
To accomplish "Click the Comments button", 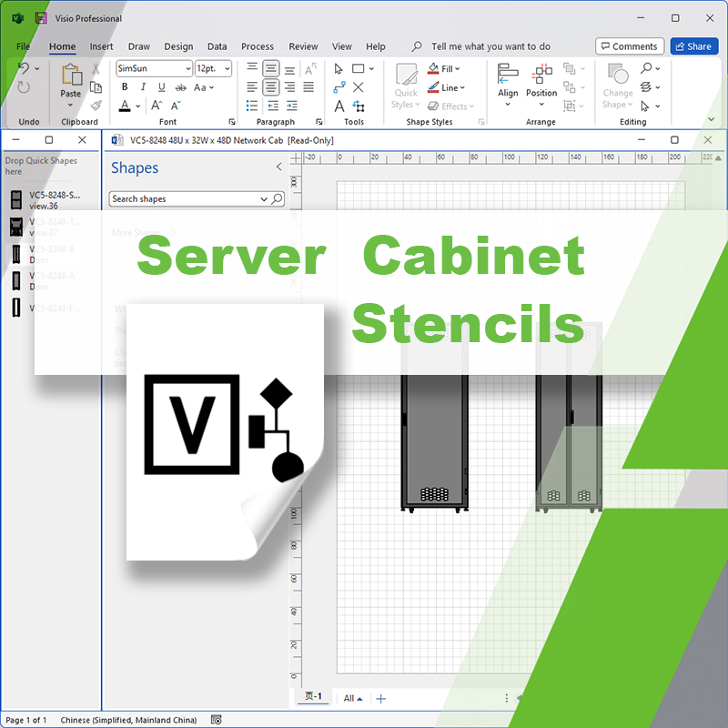I will pos(632,45).
